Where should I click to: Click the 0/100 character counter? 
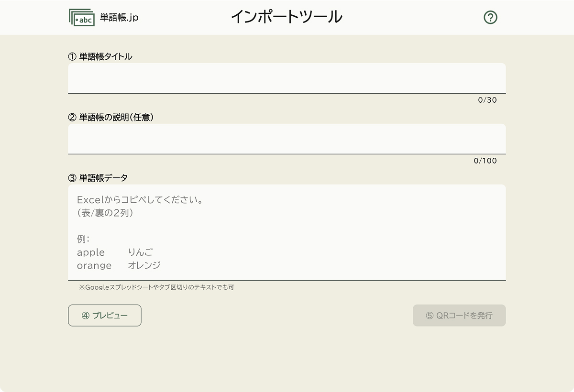(485, 161)
